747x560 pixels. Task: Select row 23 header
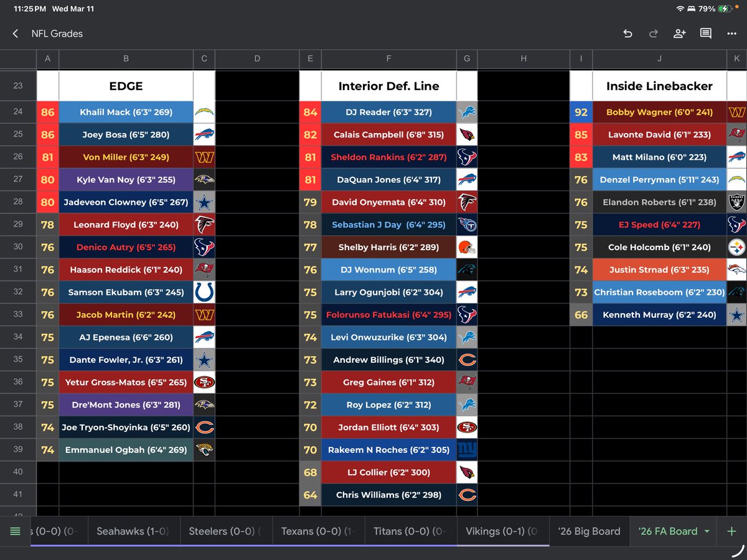18,86
